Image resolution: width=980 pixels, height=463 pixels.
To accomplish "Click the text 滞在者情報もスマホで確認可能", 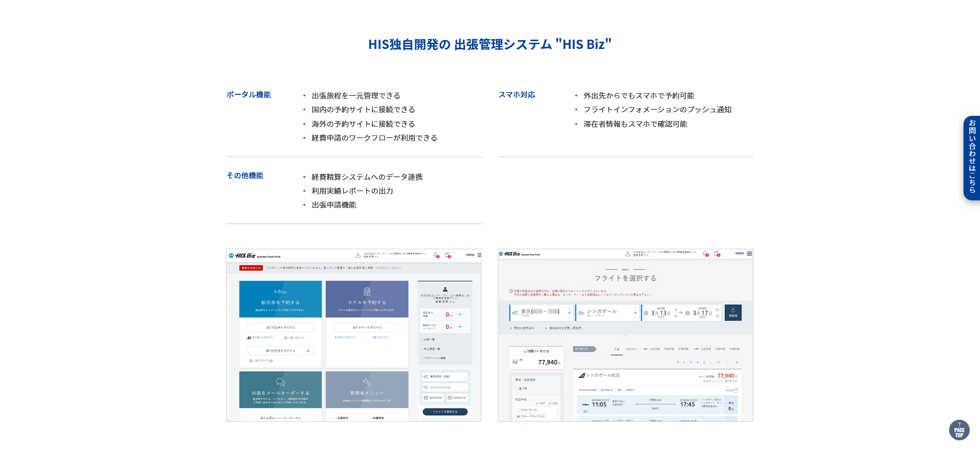I will tap(635, 124).
